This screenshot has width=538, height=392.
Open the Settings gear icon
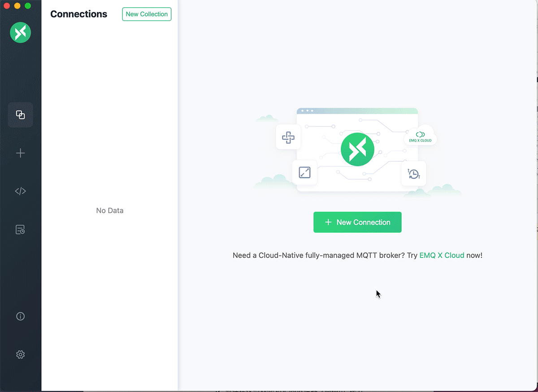click(20, 354)
